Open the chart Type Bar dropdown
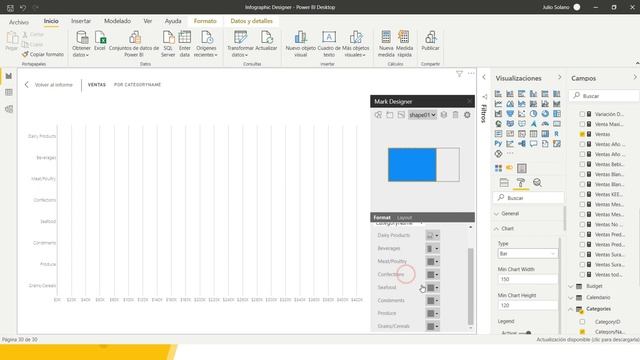 (527, 254)
